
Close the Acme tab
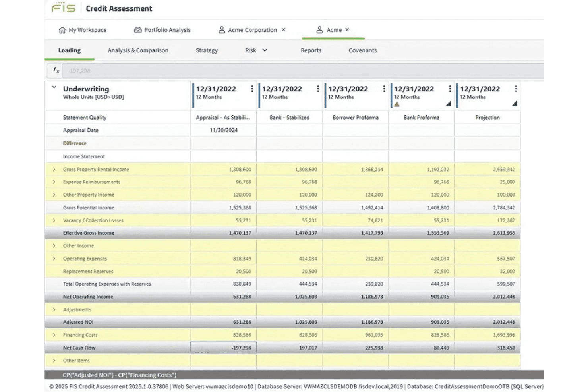347,30
